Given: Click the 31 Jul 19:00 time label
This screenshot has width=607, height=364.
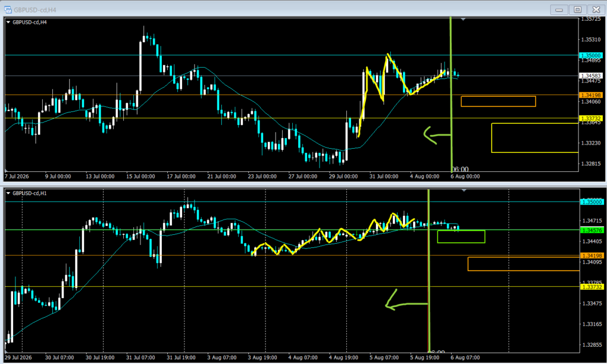Looking at the screenshot, I should point(181,357).
